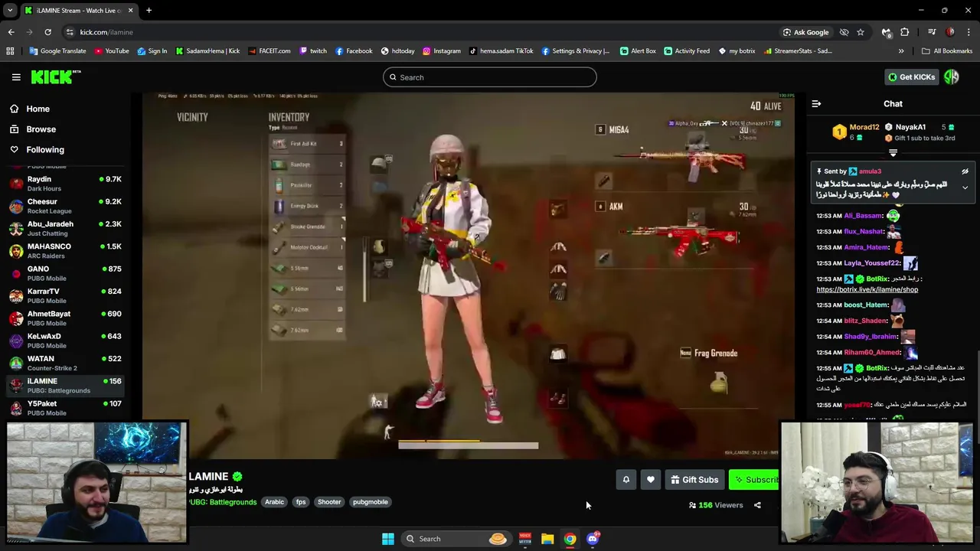
Task: Open Windows Start menu
Action: pos(388,539)
